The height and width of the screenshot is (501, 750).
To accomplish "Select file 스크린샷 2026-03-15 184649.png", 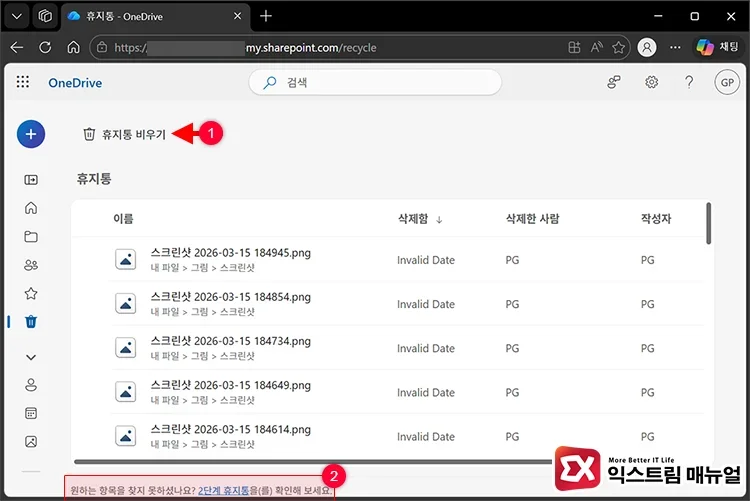I will pyautogui.click(x=231, y=385).
